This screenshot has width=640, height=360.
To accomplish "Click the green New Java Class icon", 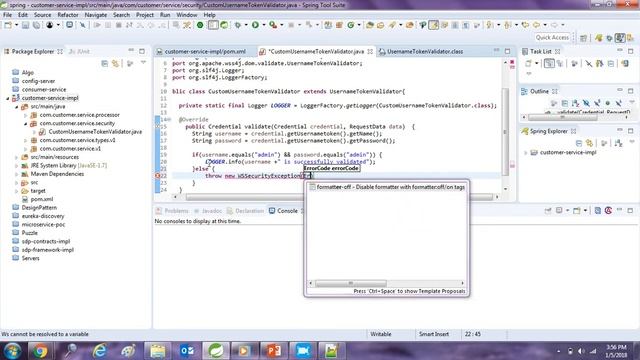I will click(x=351, y=25).
